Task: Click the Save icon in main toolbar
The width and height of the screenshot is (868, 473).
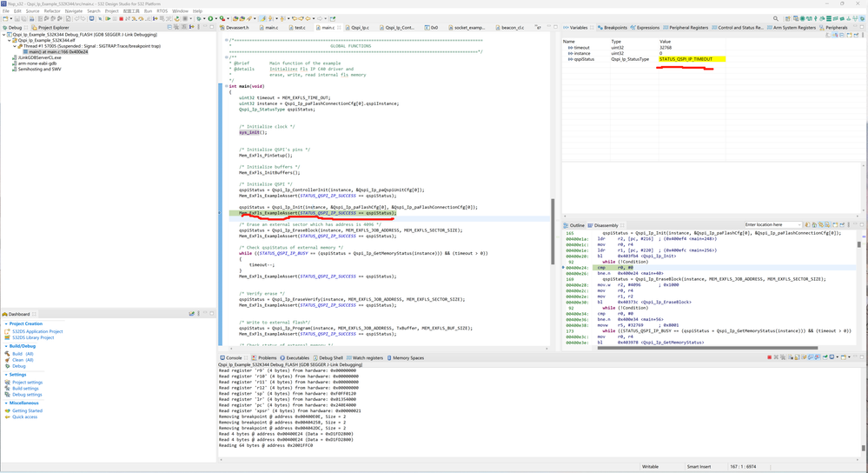Action: coord(16,18)
